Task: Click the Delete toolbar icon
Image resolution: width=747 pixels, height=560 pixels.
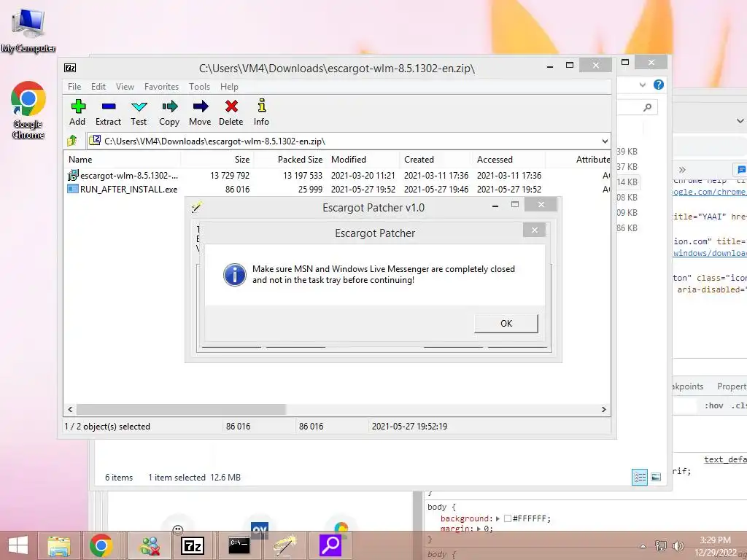Action: coord(231,112)
